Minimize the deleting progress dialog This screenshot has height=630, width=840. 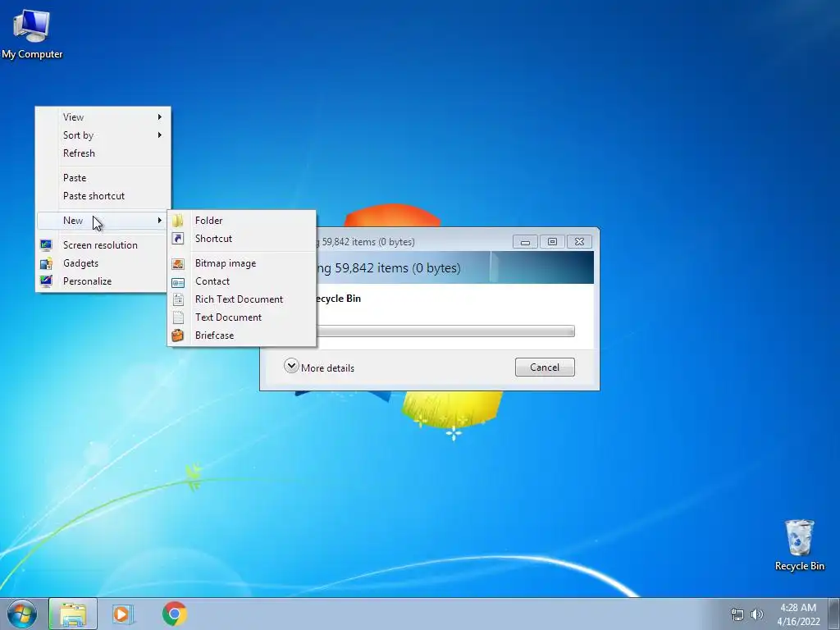(x=525, y=242)
